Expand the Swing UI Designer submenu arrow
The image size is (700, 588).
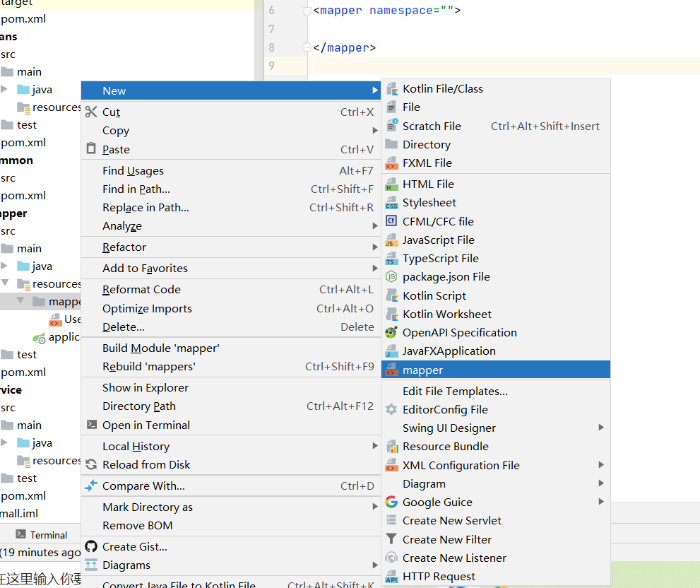601,428
